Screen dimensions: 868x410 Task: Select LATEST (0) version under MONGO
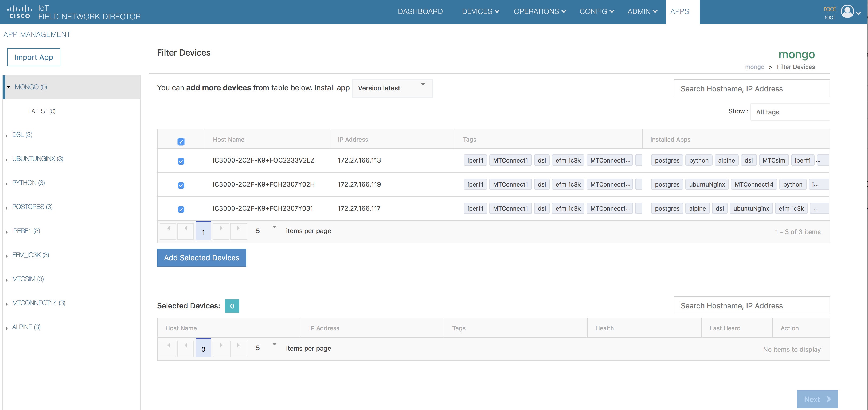[x=42, y=111]
